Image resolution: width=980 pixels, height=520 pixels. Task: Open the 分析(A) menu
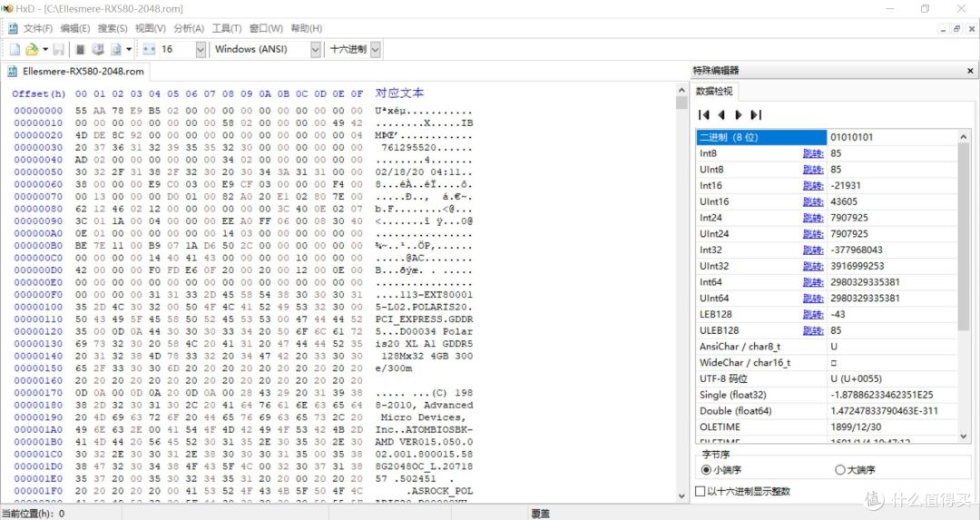click(x=188, y=28)
